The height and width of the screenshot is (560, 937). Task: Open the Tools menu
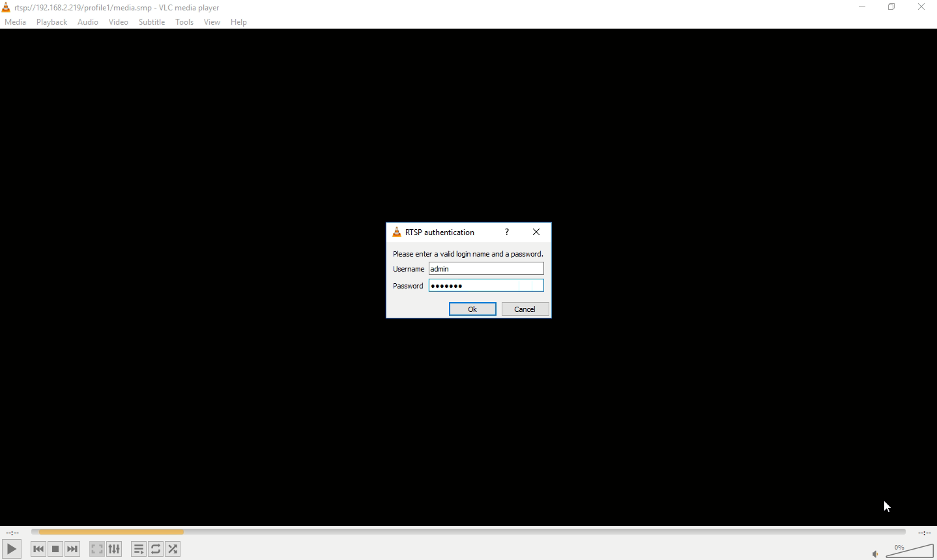click(184, 22)
